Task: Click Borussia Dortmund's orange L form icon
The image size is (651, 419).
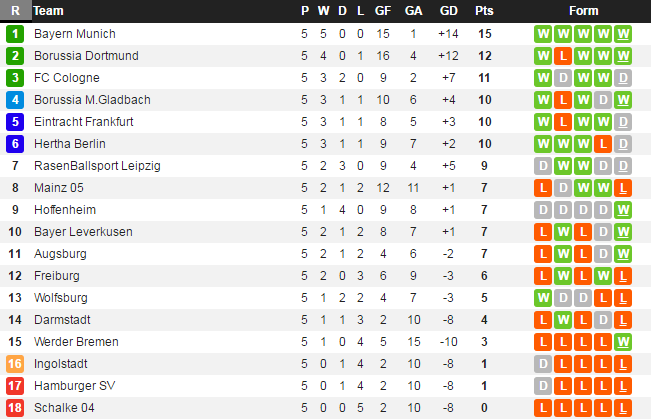Action: 563,56
